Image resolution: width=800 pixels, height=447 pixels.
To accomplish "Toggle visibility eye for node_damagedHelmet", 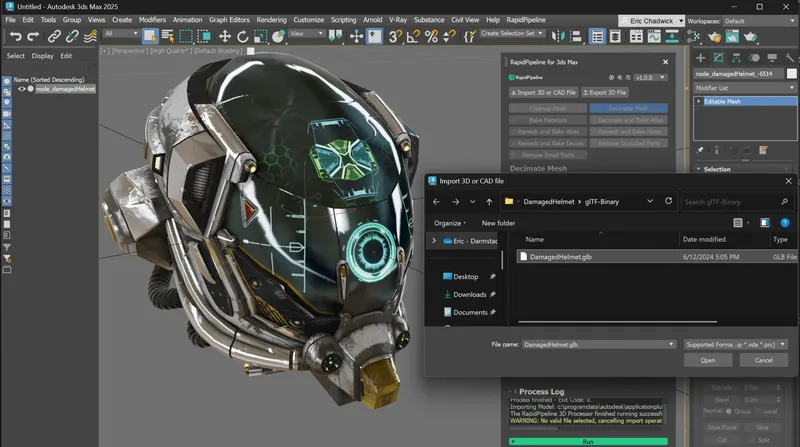I will (x=21, y=89).
